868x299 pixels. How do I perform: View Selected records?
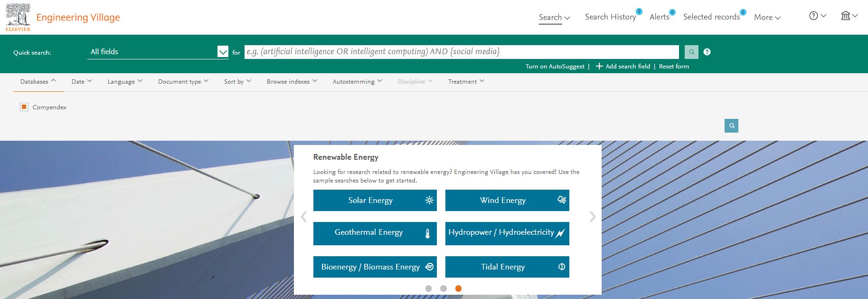711,17
